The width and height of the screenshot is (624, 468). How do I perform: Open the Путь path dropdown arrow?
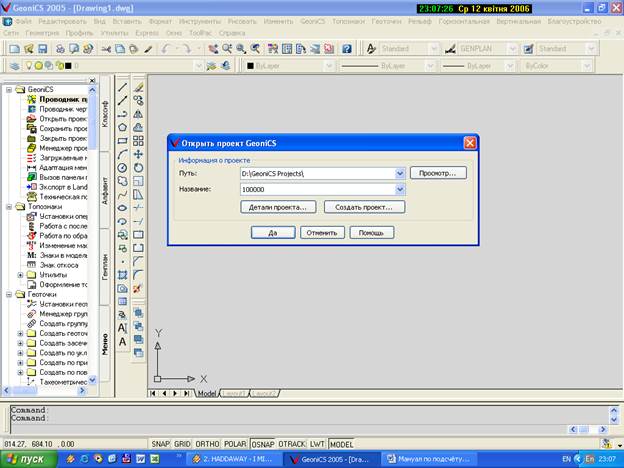(400, 174)
